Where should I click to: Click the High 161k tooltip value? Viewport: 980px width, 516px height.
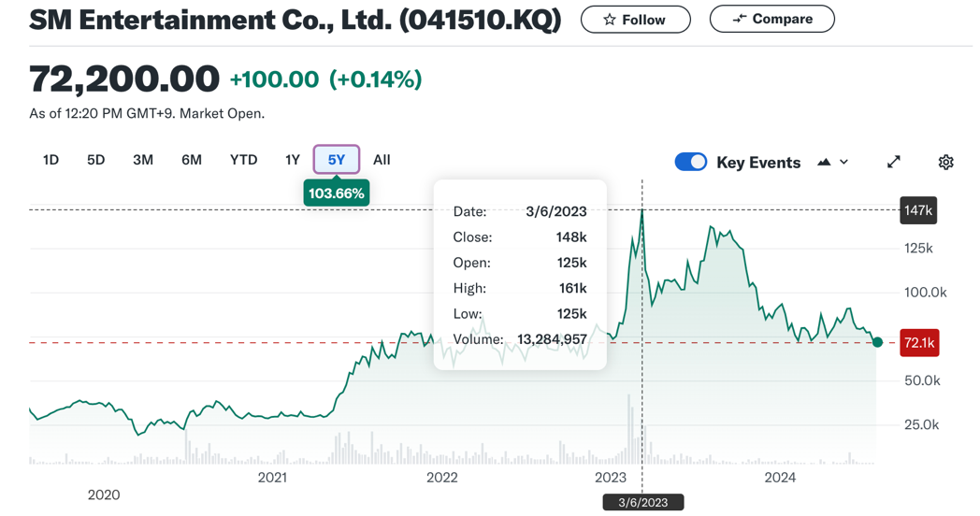(572, 288)
